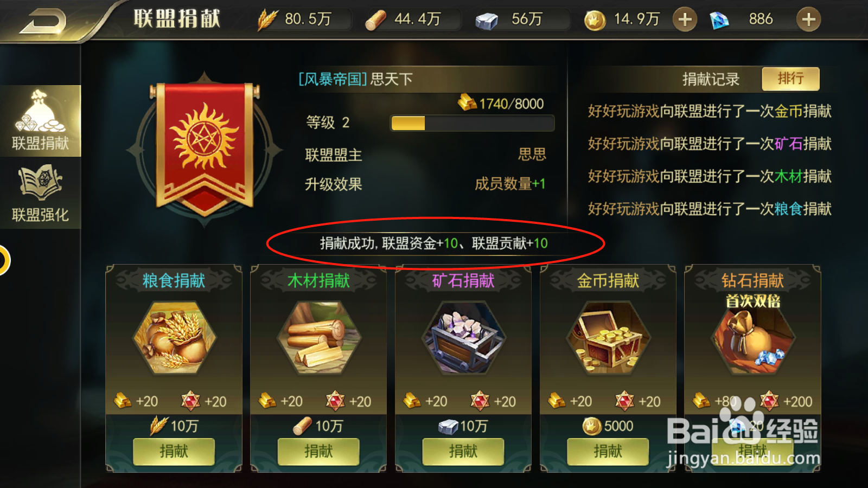Tap the wheat resource icon in top bar

pyautogui.click(x=267, y=20)
